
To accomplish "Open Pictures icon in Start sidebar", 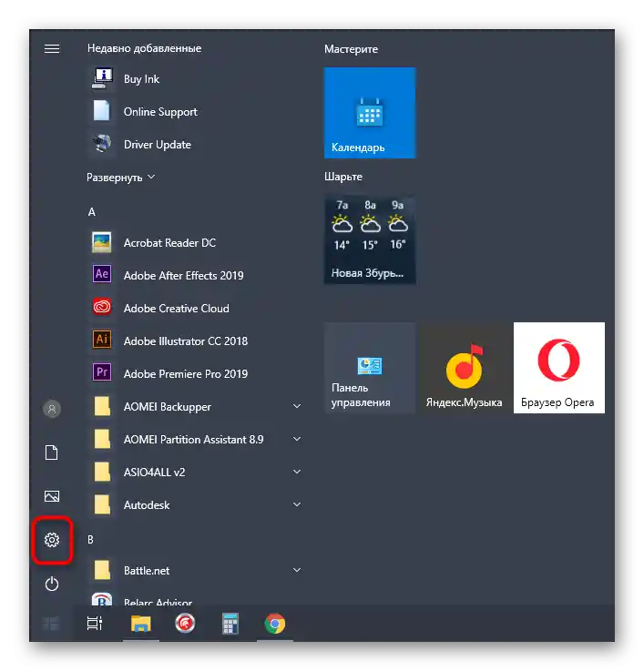I will [52, 496].
